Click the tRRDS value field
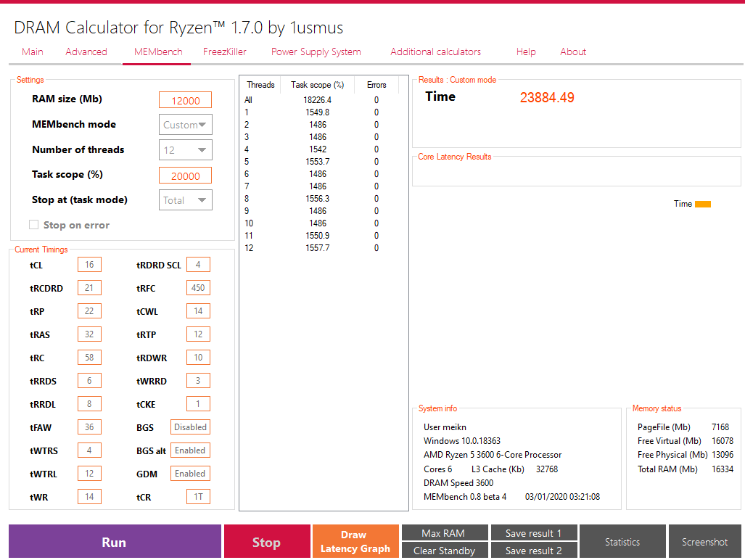Screen dimensions: 745x560 (89, 380)
